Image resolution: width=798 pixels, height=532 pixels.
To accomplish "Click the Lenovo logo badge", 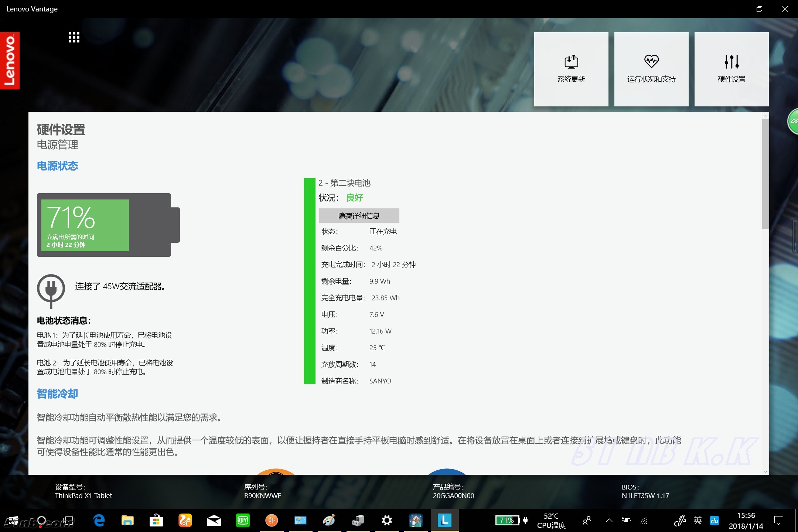I will (10, 61).
